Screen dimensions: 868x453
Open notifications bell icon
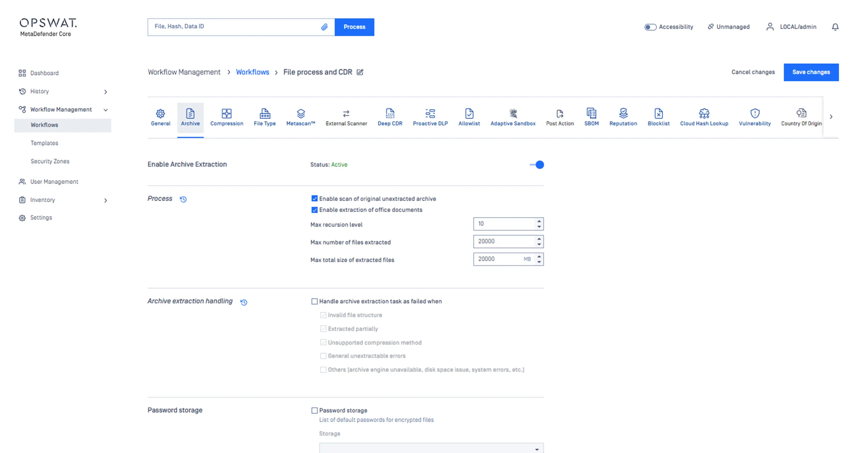pyautogui.click(x=835, y=27)
